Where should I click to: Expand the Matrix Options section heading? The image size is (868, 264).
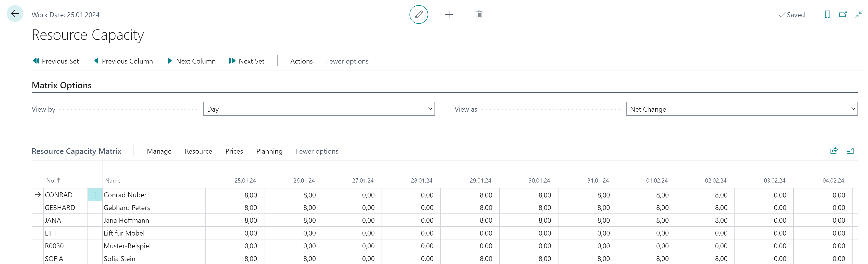pos(62,85)
